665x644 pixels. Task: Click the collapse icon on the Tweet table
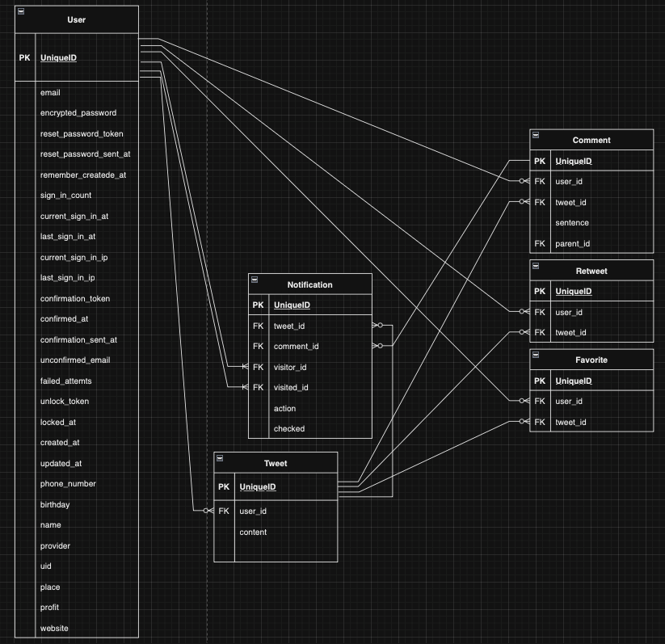220,458
